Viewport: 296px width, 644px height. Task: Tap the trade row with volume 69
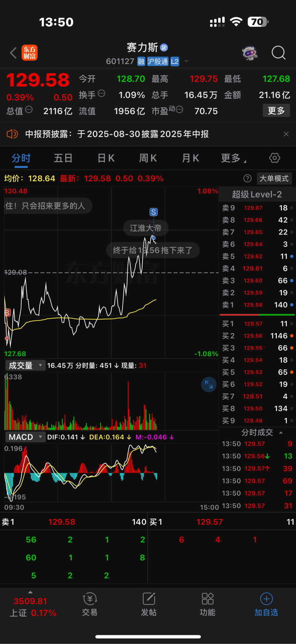pyautogui.click(x=257, y=481)
